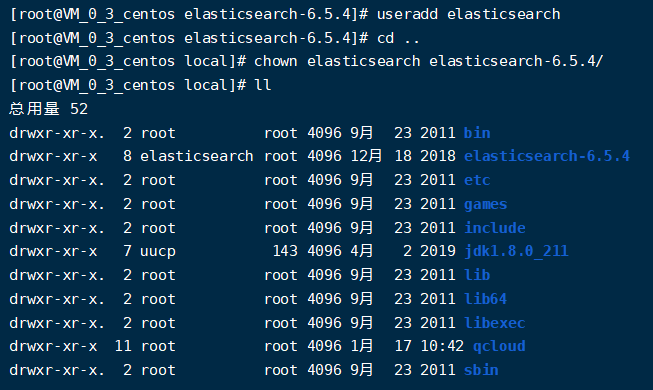Click the 'elasticsearch' owner in the listing
Screen dimensions: 653x390
[197, 156]
